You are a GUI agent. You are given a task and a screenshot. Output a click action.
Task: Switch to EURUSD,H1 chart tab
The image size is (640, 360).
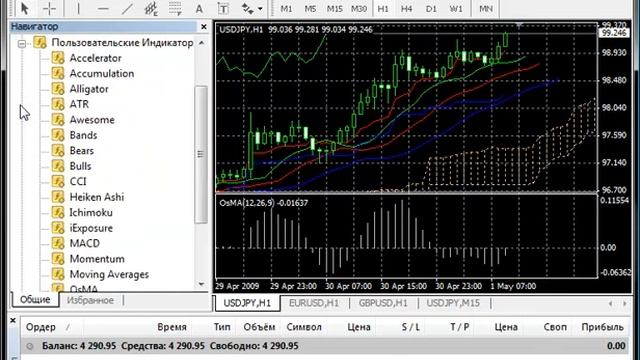point(314,304)
